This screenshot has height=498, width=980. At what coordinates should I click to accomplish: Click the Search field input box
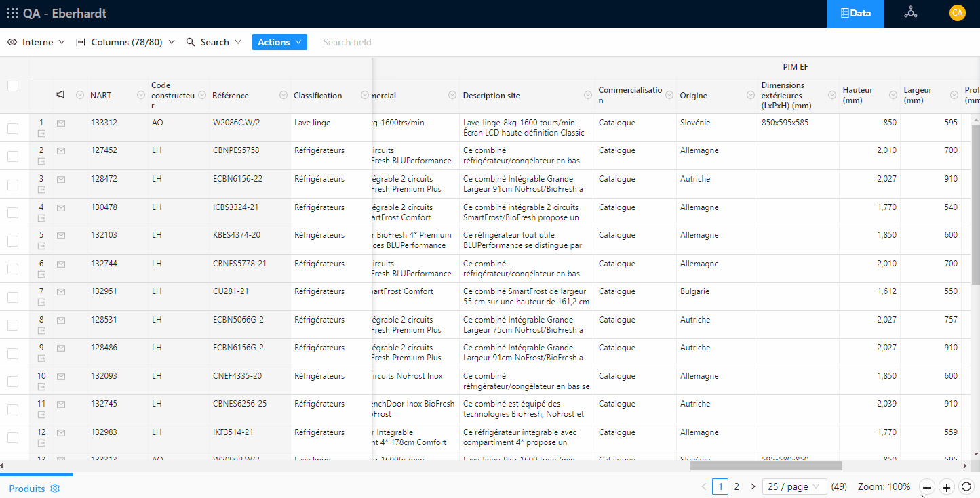(x=380, y=42)
